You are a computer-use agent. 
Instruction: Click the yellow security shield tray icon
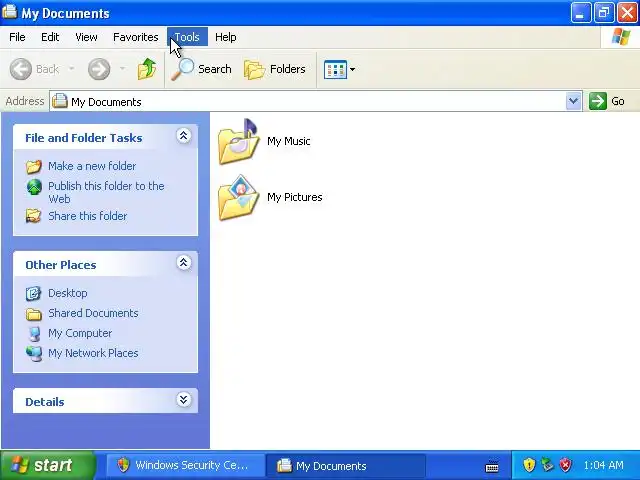coord(529,465)
